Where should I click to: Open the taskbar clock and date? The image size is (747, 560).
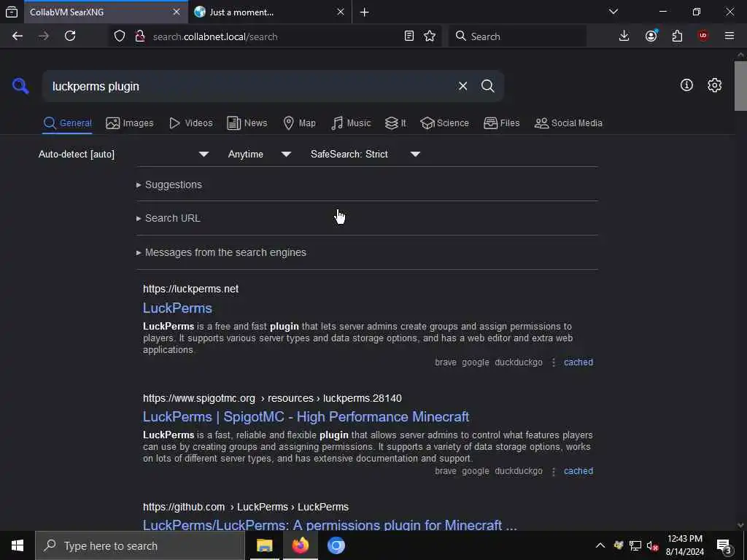pyautogui.click(x=684, y=545)
